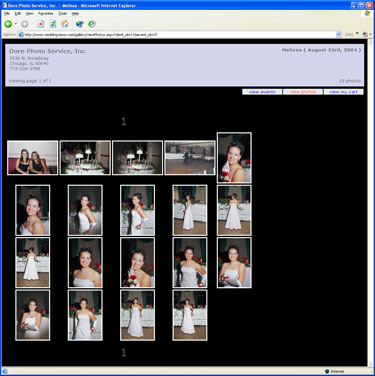Image resolution: width=375 pixels, height=376 pixels.
Task: Open thumbnail of two women seated on sofa
Action: click(32, 158)
